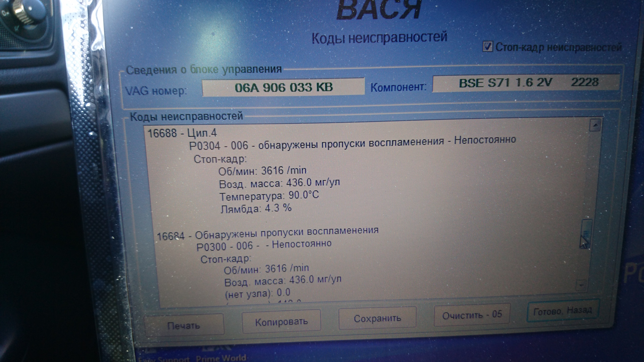The image size is (644, 362).
Task: Toggle the Стоп-кадр неисправностей checkbox
Action: [487, 47]
